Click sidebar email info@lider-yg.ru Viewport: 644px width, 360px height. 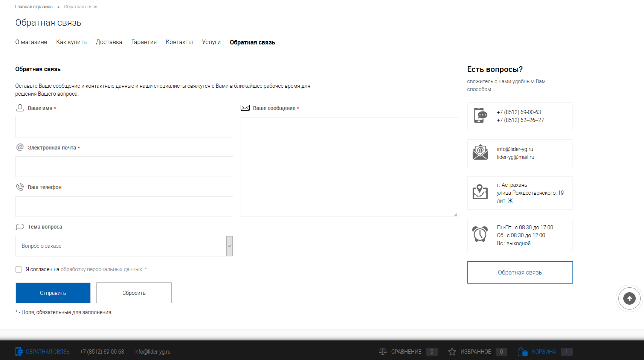[515, 149]
